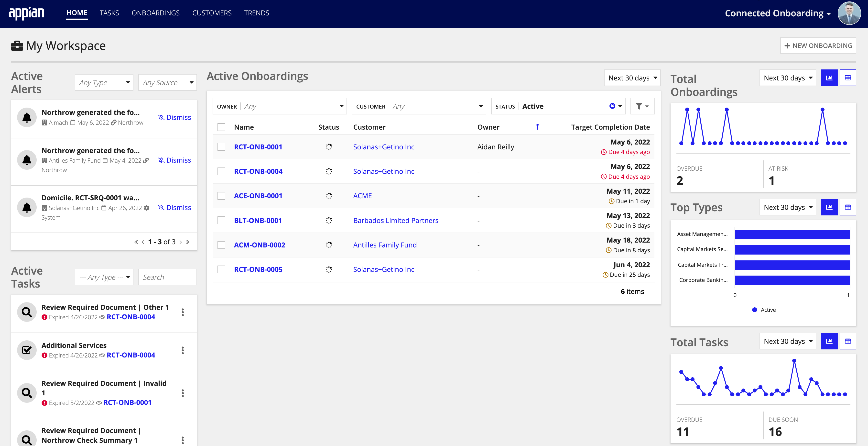Click the bell icon for Almach alert
868x446 pixels.
[27, 117]
